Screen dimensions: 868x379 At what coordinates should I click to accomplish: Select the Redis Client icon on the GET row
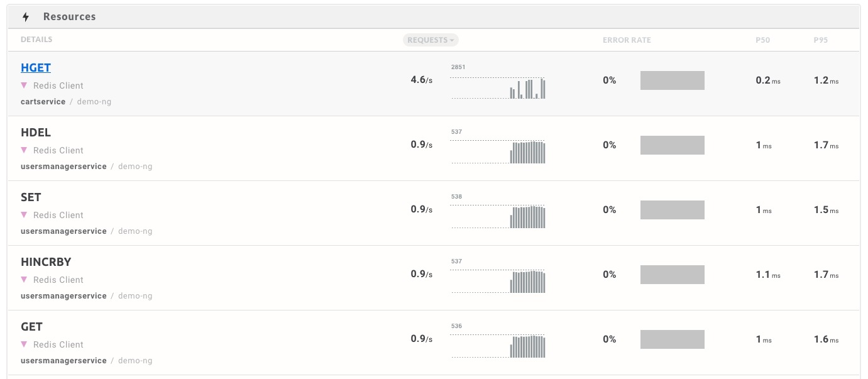click(23, 344)
